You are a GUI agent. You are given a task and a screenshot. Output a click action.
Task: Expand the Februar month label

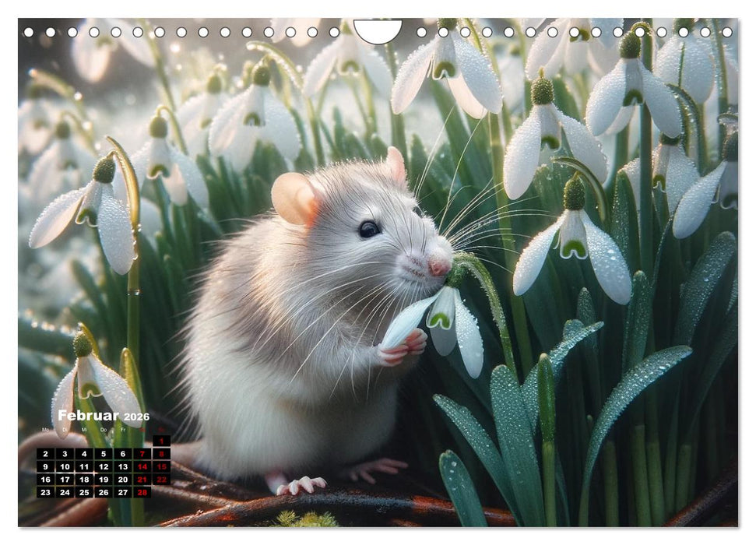[88, 416]
